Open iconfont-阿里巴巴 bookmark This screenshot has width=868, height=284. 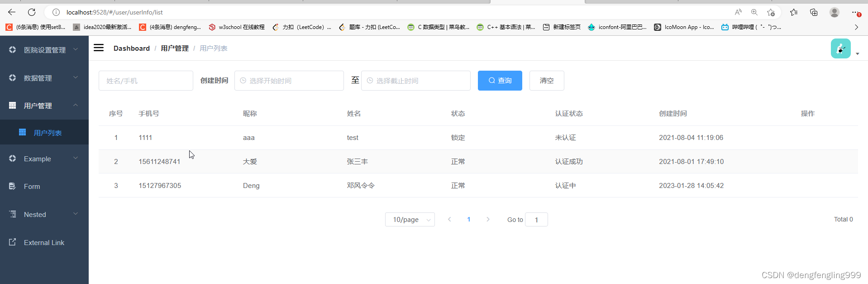point(617,27)
